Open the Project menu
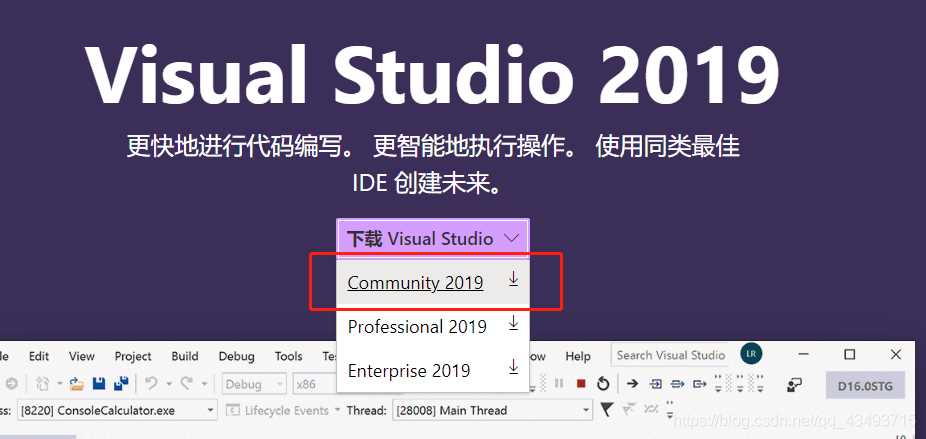 tap(133, 356)
